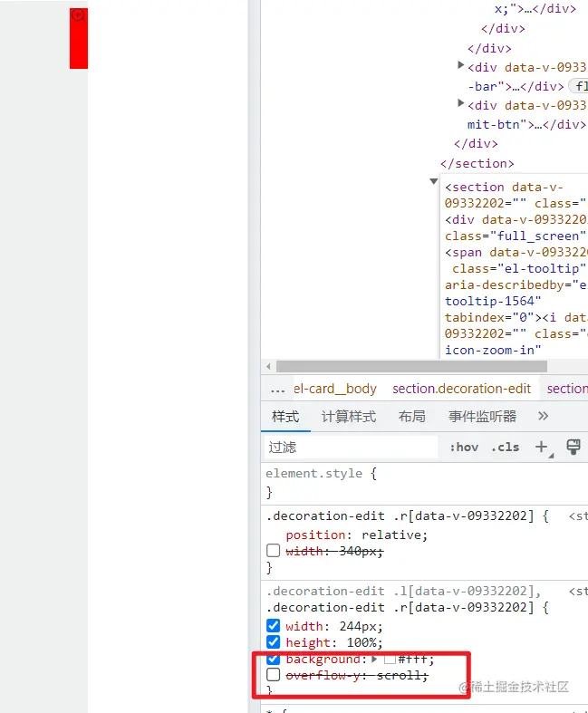Switch to the 样式 tab

coord(285,416)
